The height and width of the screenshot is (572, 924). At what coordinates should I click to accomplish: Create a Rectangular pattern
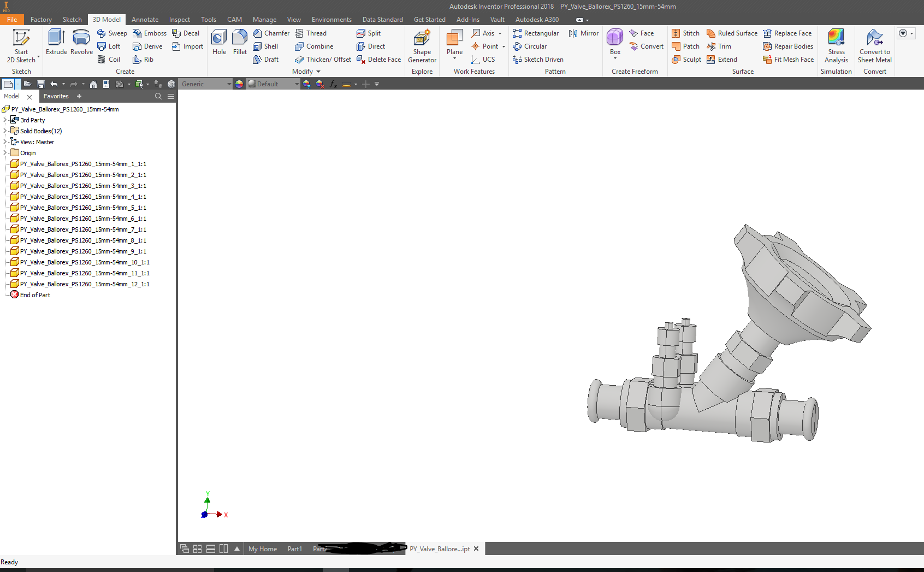pyautogui.click(x=536, y=33)
